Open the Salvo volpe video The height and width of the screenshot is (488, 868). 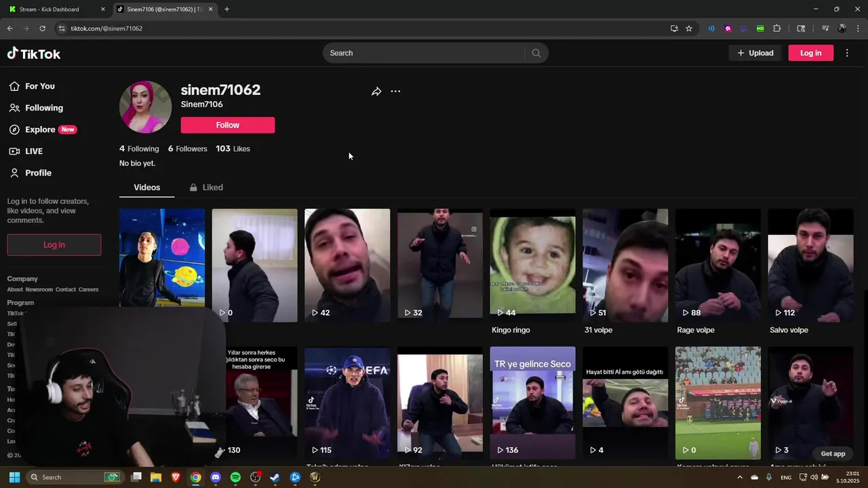point(810,265)
